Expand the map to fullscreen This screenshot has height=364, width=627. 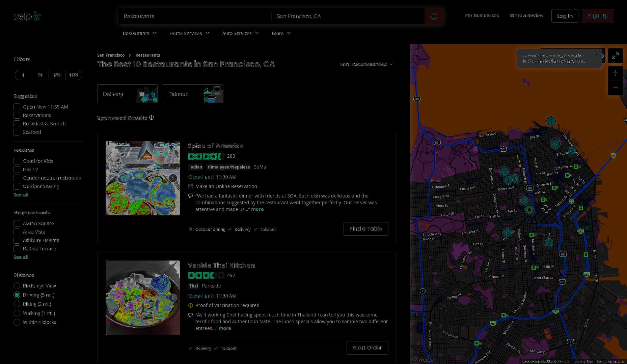(x=616, y=55)
